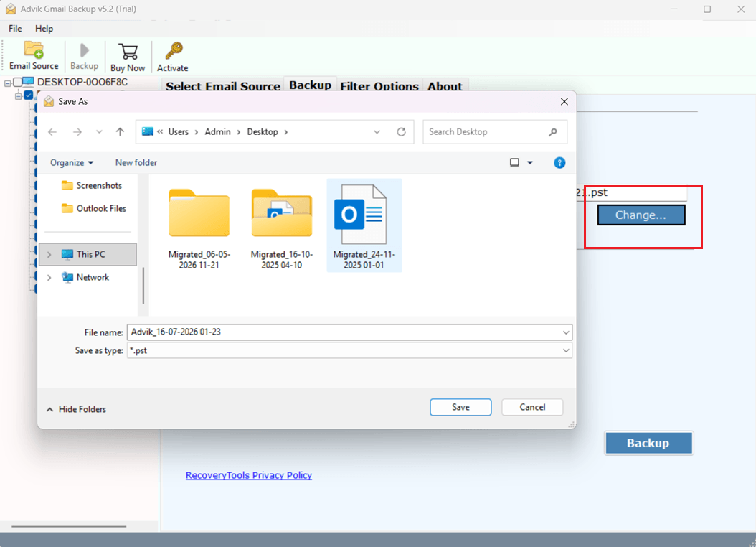This screenshot has height=547, width=756.
Task: Select Network in navigation pane
Action: coord(88,277)
